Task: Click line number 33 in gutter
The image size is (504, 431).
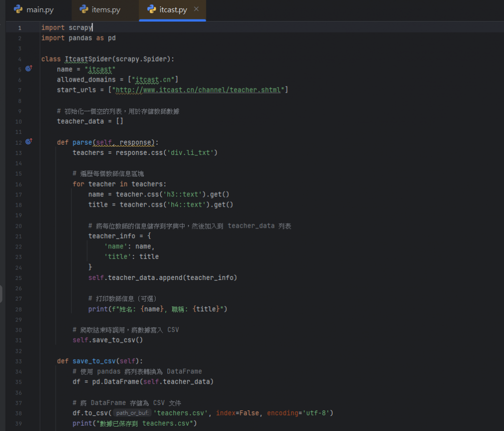Action: point(19,361)
